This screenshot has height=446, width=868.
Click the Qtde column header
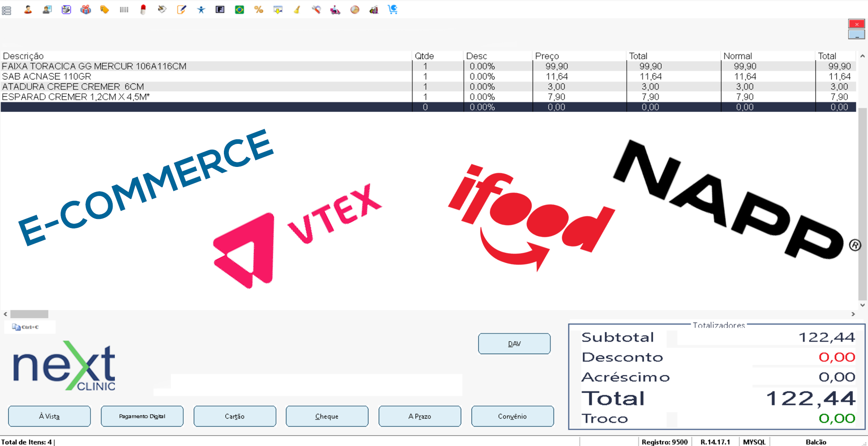438,56
